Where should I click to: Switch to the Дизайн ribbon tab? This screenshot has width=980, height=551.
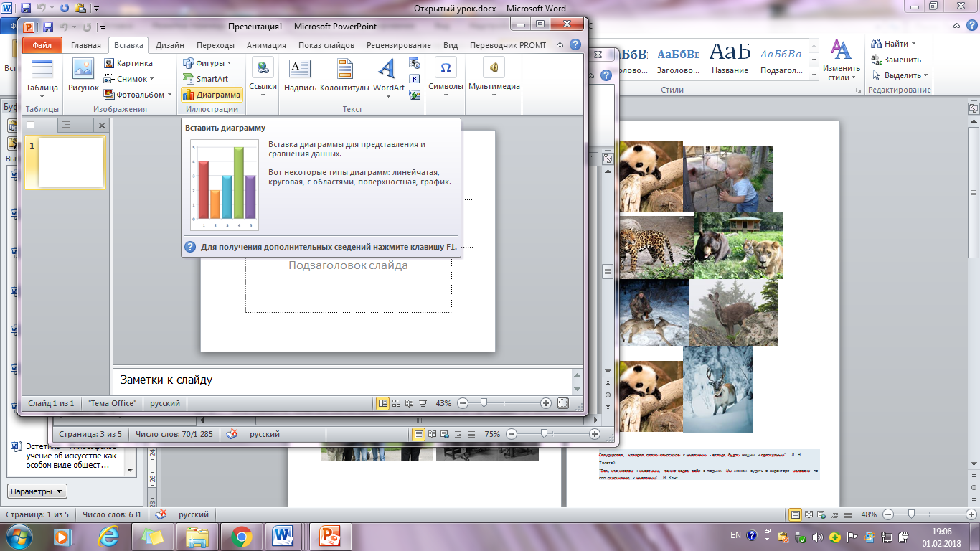click(170, 45)
